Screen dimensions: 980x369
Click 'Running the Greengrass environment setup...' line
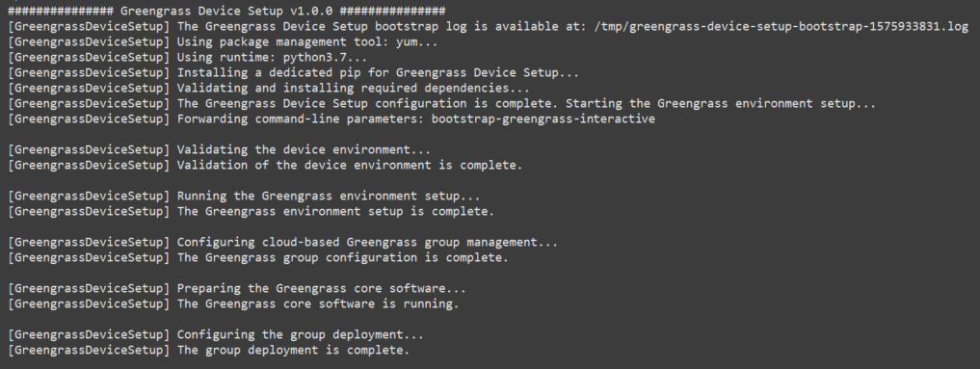pos(245,196)
